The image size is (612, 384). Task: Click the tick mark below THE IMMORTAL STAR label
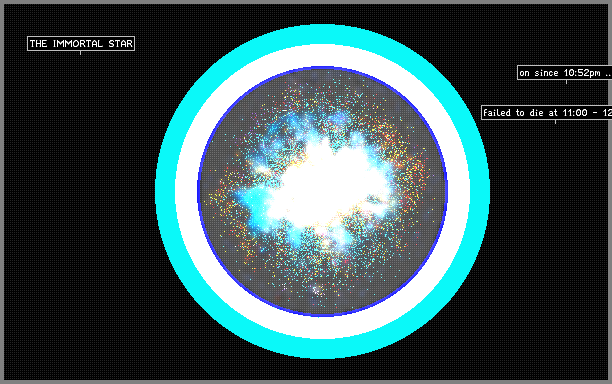pos(80,53)
